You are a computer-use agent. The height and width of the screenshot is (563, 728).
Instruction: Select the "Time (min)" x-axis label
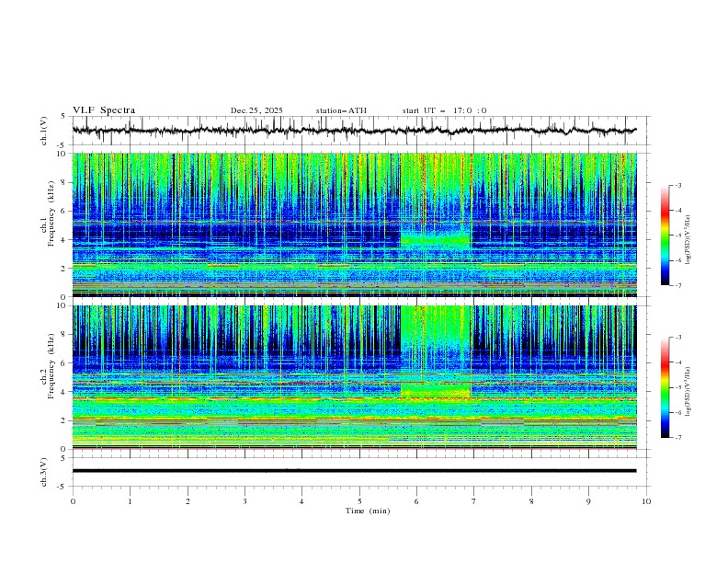pos(368,511)
